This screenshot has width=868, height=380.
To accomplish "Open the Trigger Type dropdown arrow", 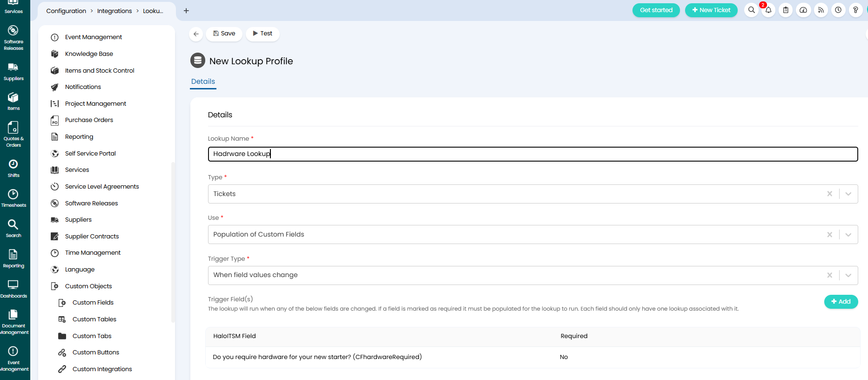I will tap(848, 275).
